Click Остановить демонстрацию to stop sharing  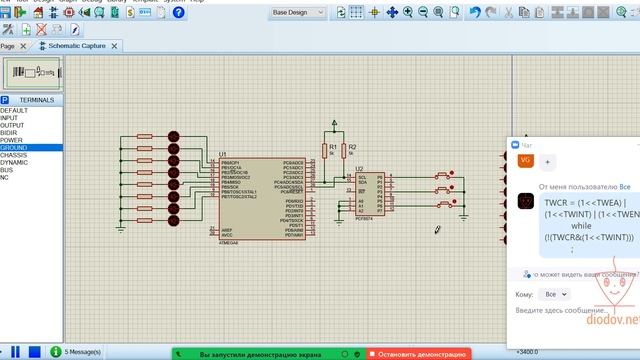tap(419, 354)
